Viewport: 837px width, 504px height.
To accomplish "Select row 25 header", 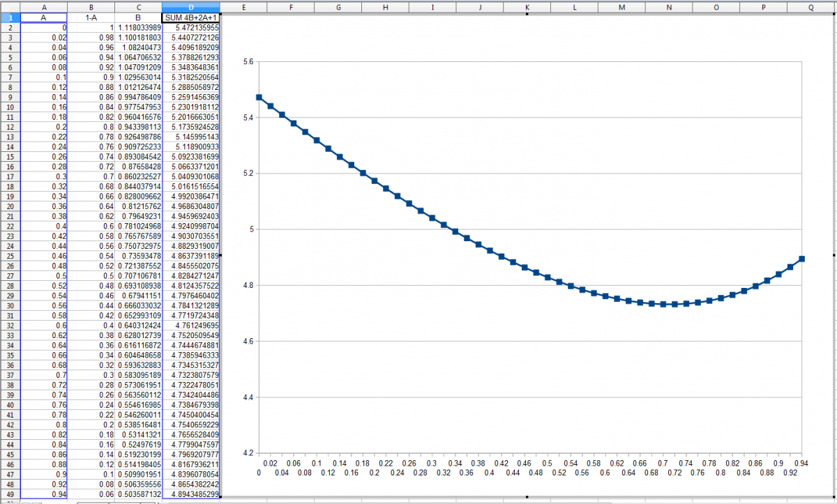I will 10,256.
